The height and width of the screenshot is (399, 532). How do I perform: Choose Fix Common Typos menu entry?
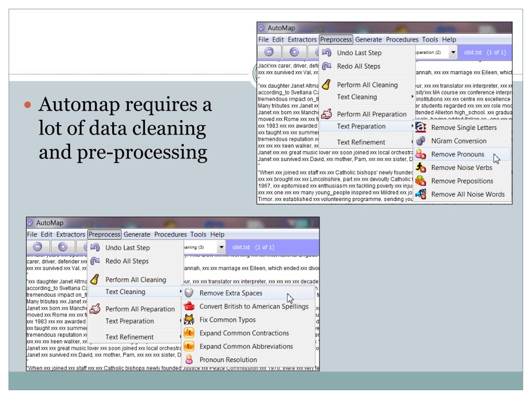[x=249, y=320]
